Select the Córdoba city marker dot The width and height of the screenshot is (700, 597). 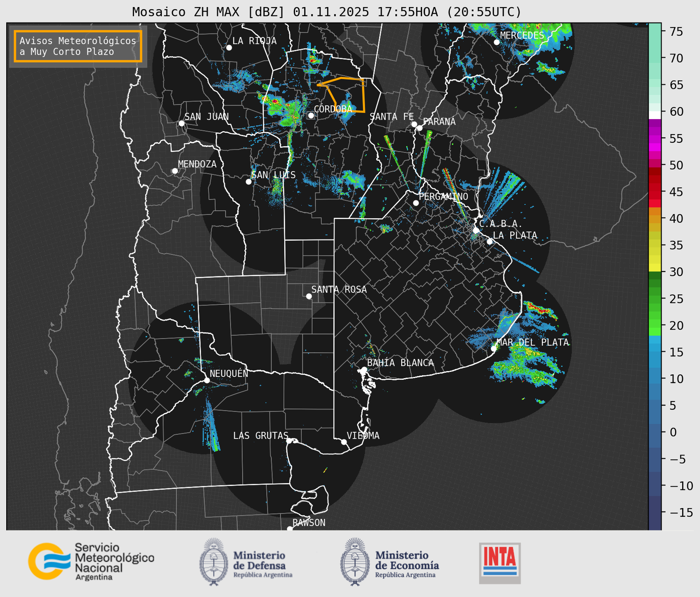(311, 115)
